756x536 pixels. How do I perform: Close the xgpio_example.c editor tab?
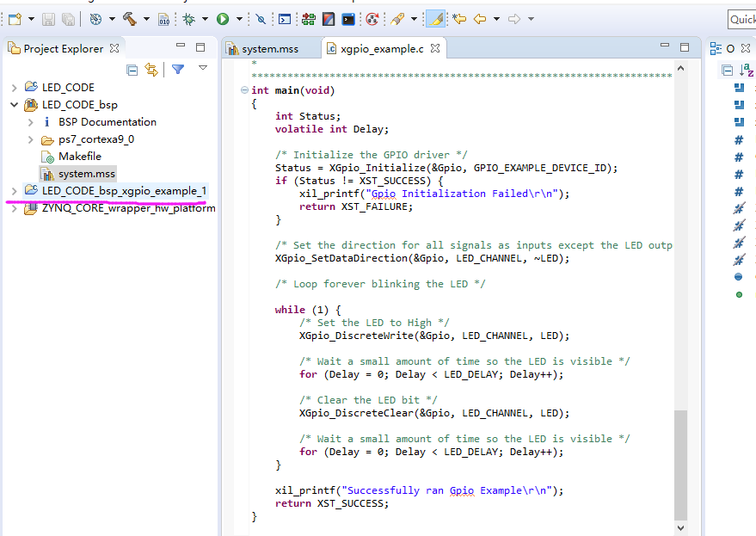435,48
